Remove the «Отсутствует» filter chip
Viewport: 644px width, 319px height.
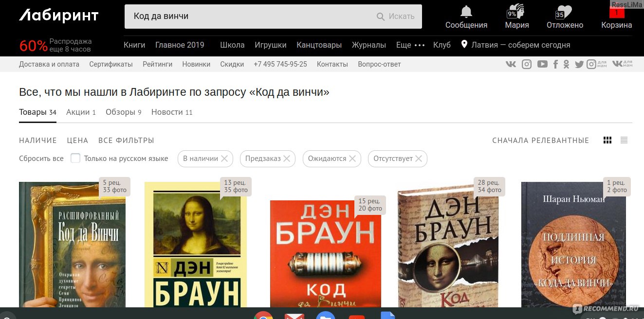pyautogui.click(x=419, y=159)
